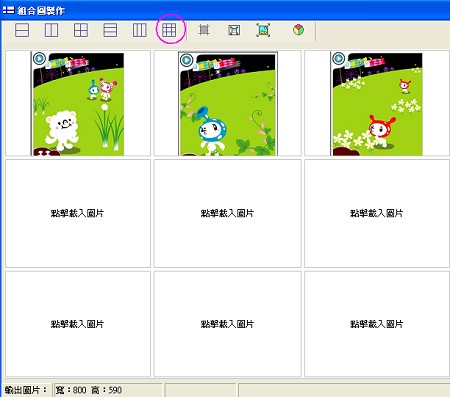Load image into bottom-row left cell
The image size is (450, 397).
[78, 324]
